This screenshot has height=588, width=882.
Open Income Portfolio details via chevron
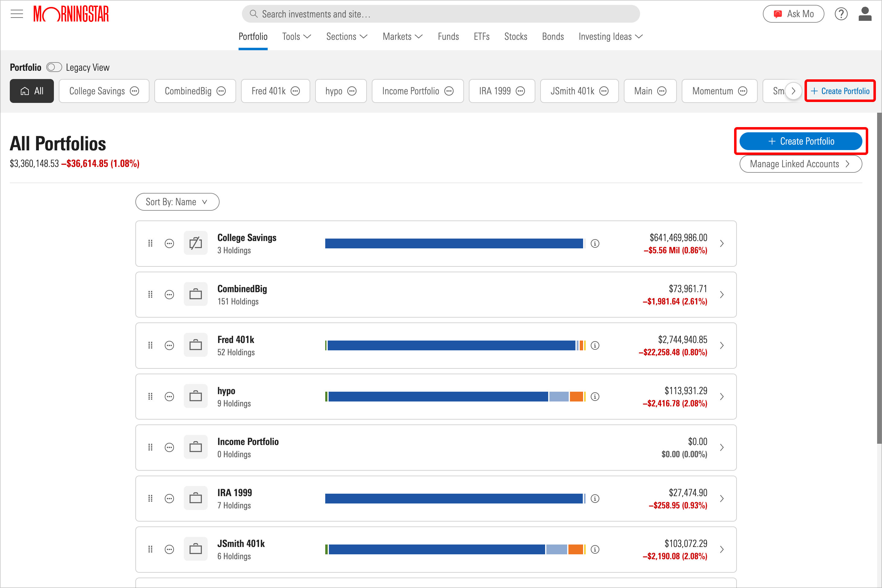pos(722,447)
